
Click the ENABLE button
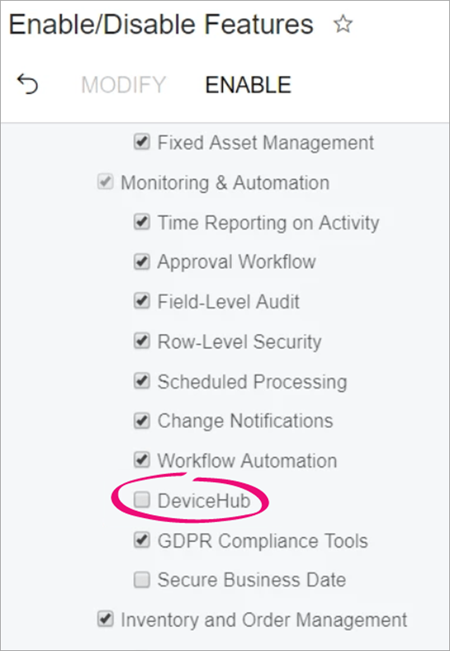(x=248, y=85)
